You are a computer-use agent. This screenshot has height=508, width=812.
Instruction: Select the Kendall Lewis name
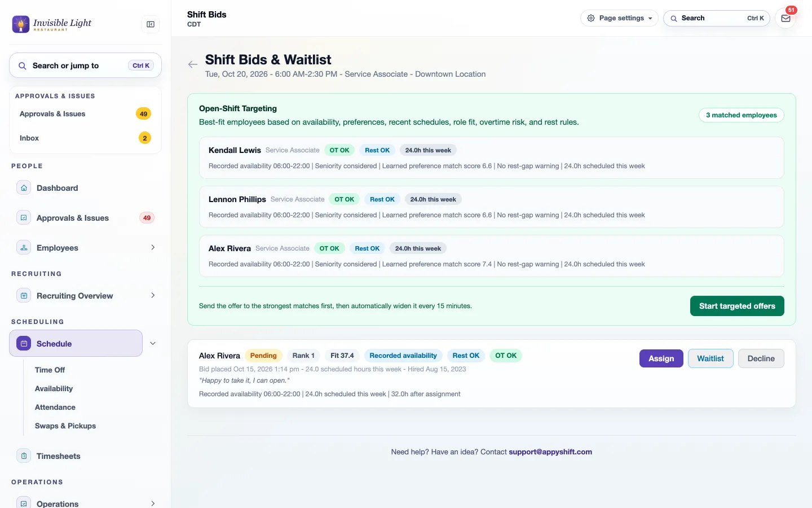click(235, 150)
